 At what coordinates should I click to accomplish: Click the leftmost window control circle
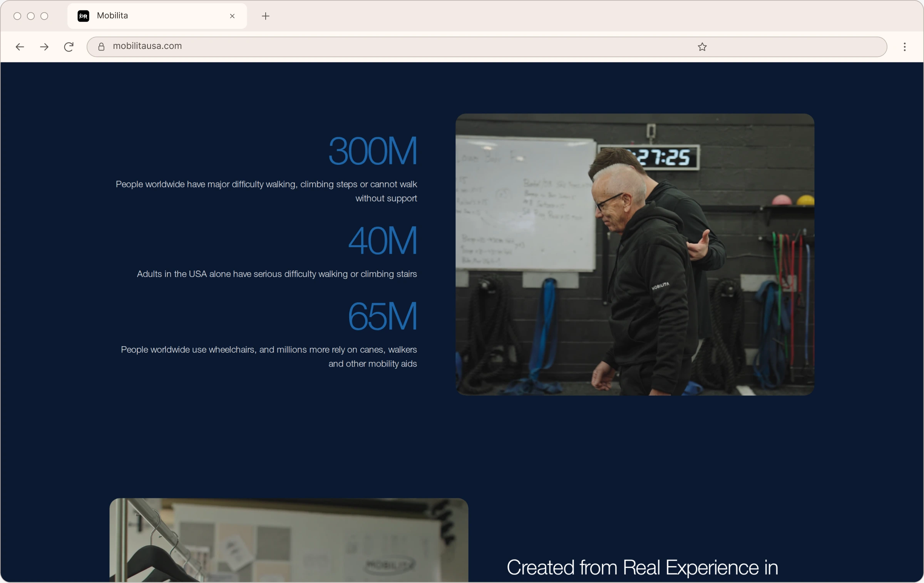17,16
